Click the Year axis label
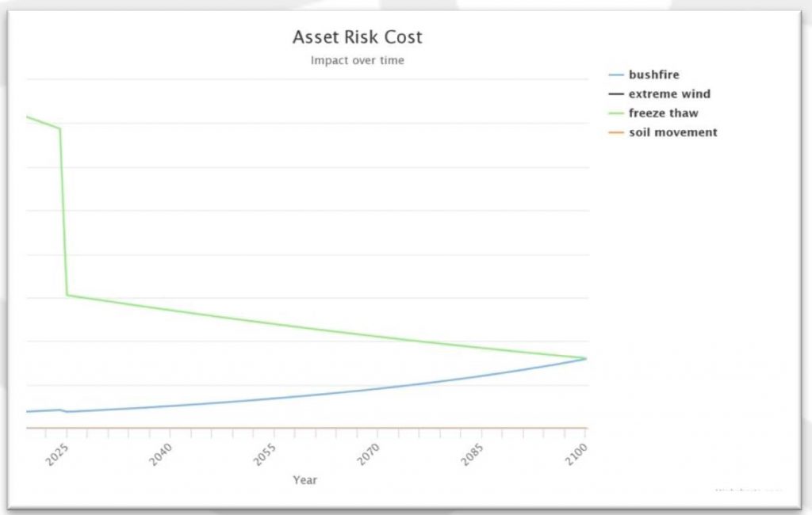 [x=304, y=480]
